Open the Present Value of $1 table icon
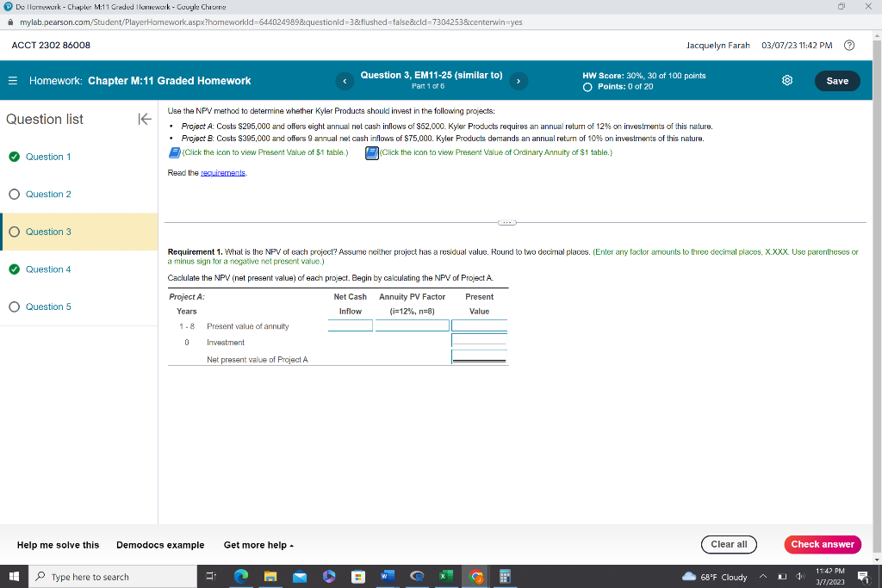The height and width of the screenshot is (588, 882). pyautogui.click(x=174, y=152)
